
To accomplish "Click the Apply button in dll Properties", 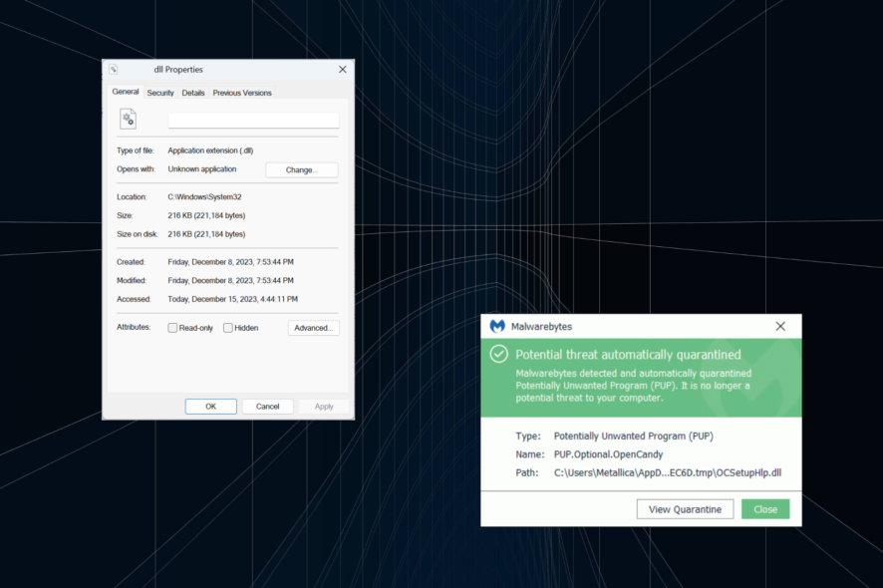I will (x=324, y=407).
